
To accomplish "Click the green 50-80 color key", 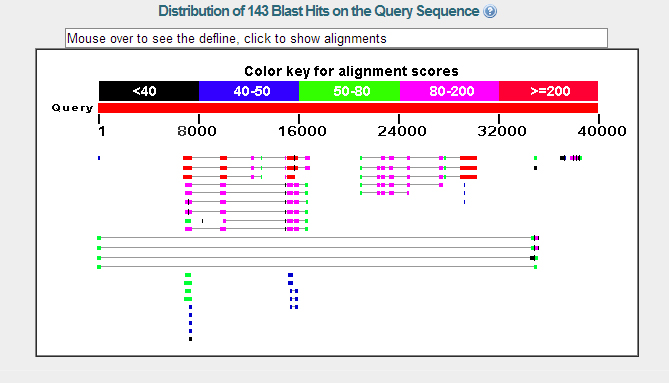I will pos(349,91).
